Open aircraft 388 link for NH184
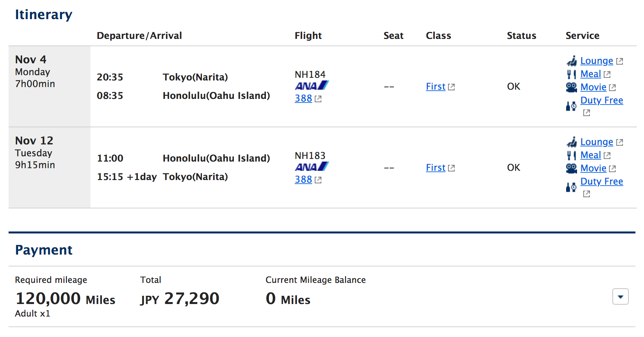Screen dimensions: 644x337 coord(303,98)
